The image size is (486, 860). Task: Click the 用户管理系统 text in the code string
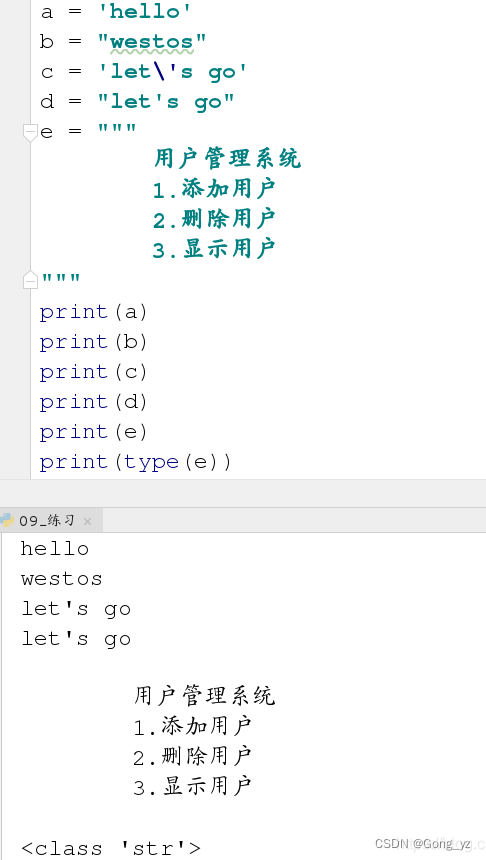pos(227,159)
